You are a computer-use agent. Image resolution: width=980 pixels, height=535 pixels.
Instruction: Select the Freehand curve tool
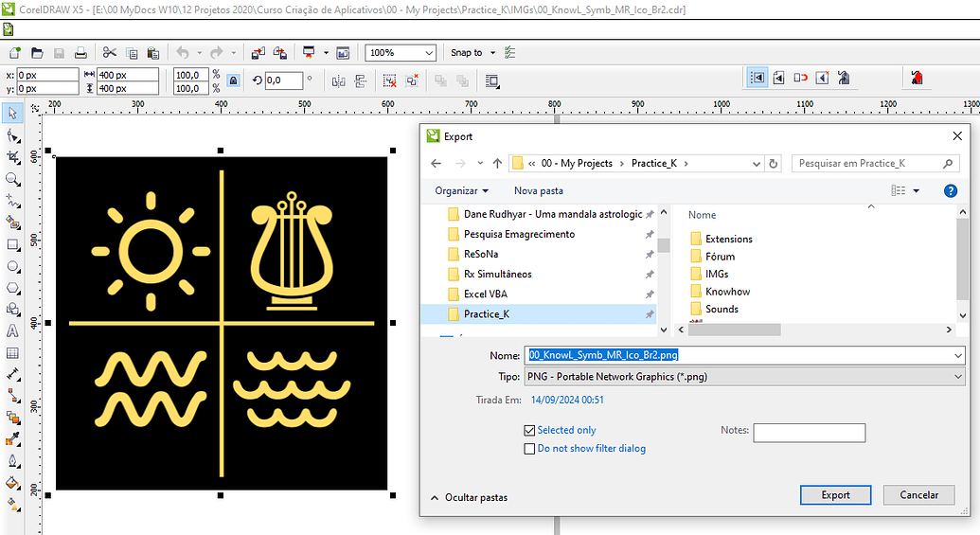pos(12,202)
